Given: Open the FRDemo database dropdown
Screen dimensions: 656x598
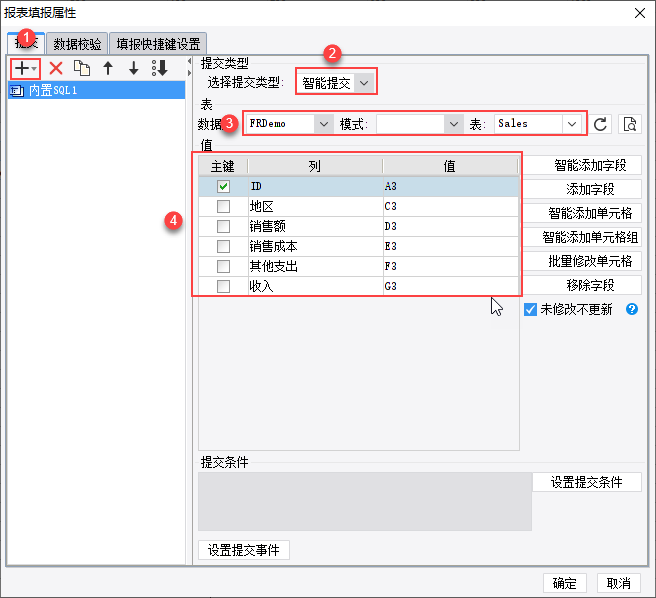Looking at the screenshot, I should tap(323, 124).
